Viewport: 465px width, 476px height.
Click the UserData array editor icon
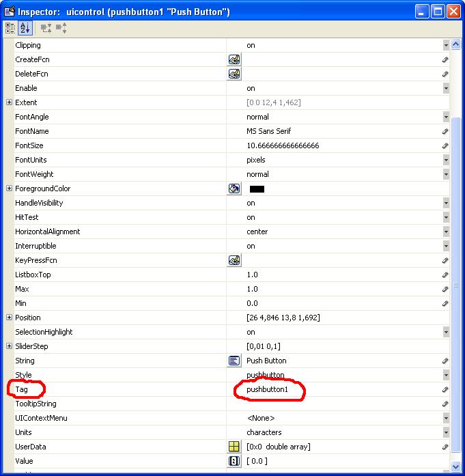[x=234, y=447]
